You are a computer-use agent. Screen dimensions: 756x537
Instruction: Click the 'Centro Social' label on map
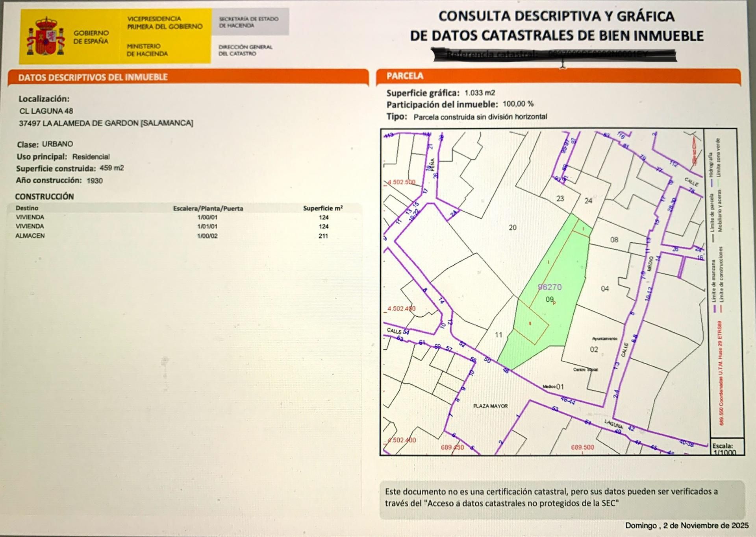pyautogui.click(x=585, y=370)
